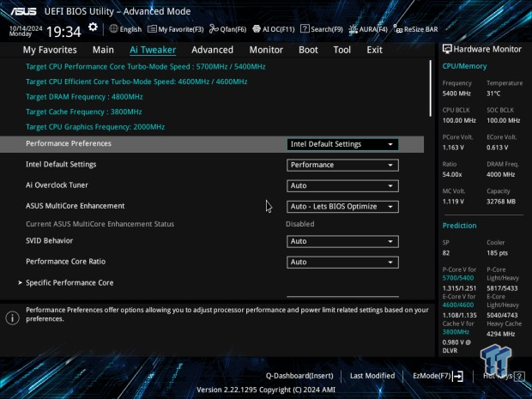This screenshot has width=532, height=399.
Task: Open English language selector globe icon
Action: point(113,29)
